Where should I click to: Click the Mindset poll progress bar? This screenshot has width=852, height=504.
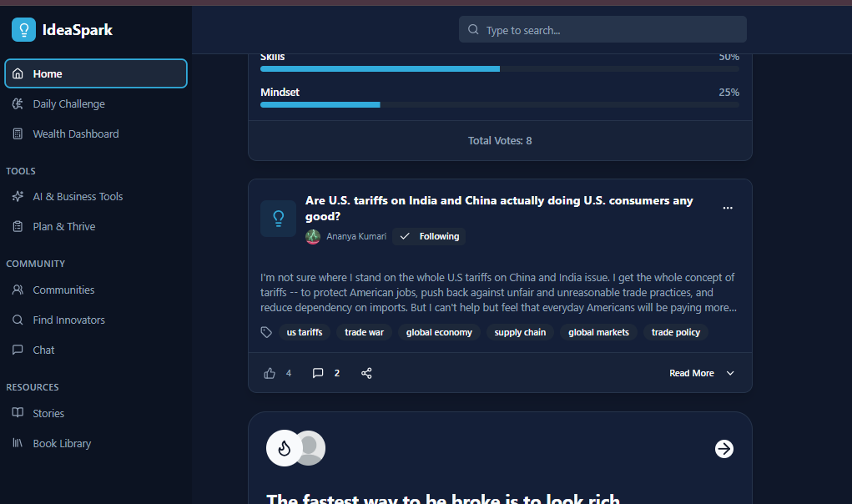(x=499, y=105)
